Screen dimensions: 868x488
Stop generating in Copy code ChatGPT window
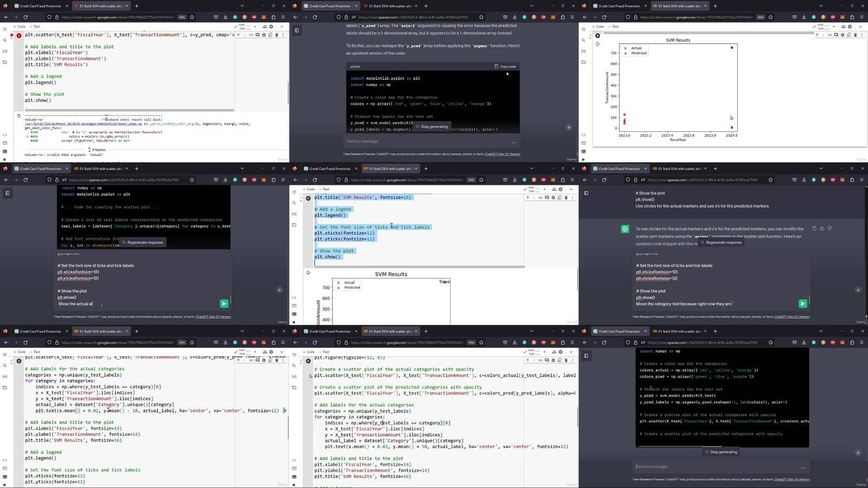point(432,126)
